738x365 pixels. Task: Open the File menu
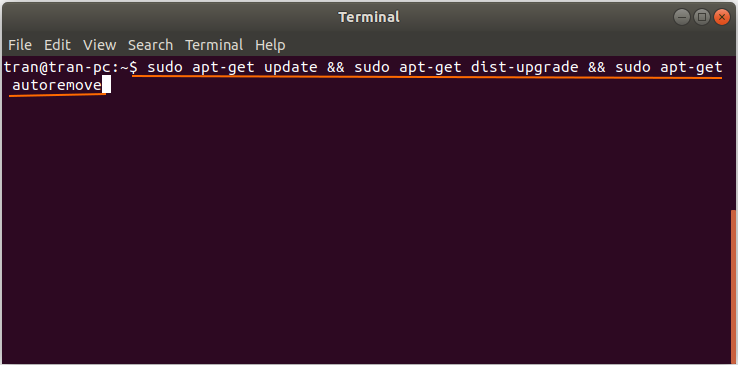pos(20,45)
